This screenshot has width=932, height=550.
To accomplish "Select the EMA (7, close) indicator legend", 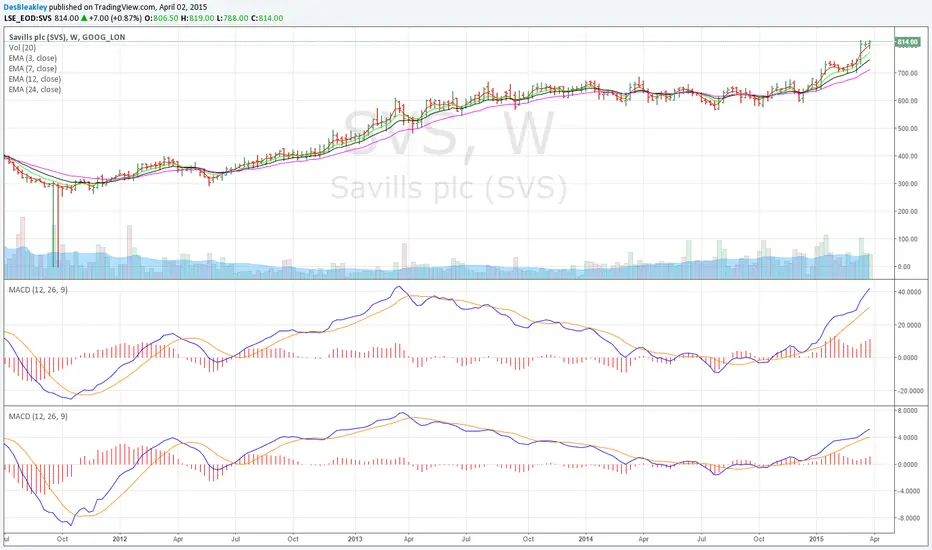I will 33,68.
